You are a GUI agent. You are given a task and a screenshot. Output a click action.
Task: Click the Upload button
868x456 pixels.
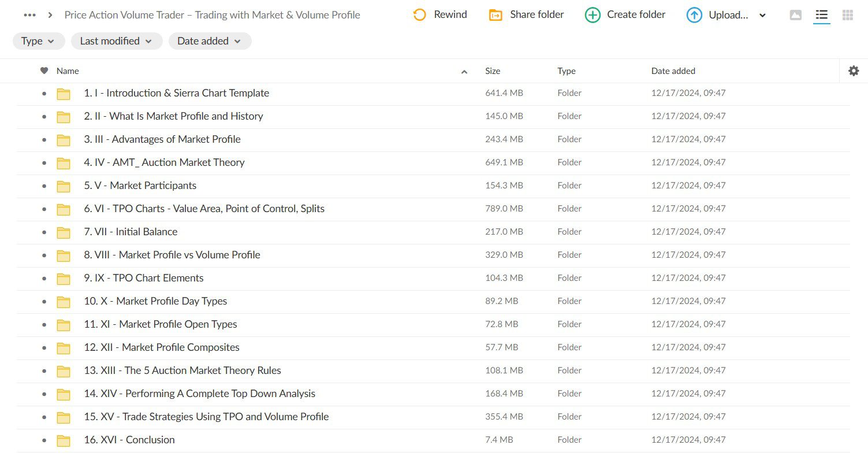click(x=717, y=15)
